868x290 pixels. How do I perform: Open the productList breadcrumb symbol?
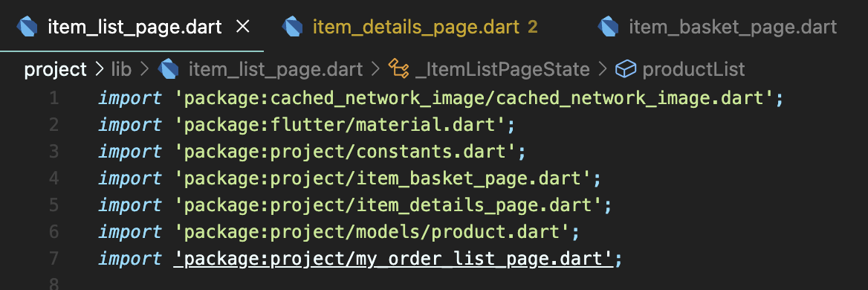pos(693,69)
